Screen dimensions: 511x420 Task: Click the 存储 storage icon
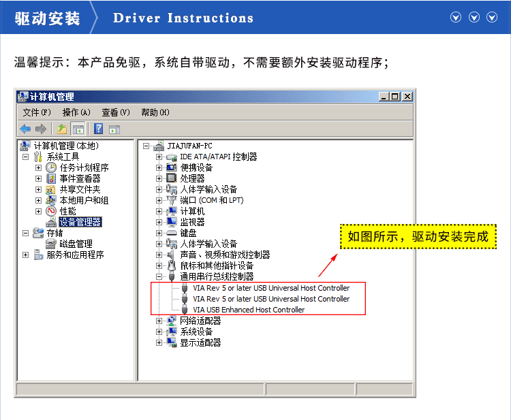click(38, 233)
